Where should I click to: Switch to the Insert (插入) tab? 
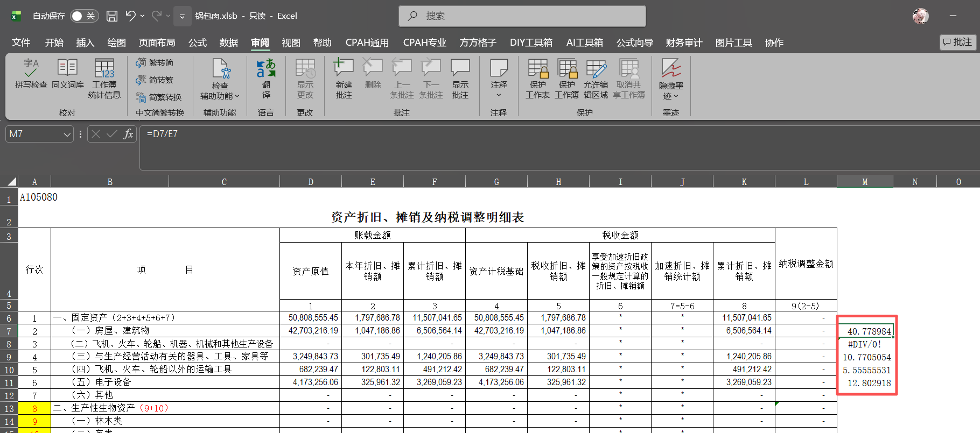pos(85,42)
